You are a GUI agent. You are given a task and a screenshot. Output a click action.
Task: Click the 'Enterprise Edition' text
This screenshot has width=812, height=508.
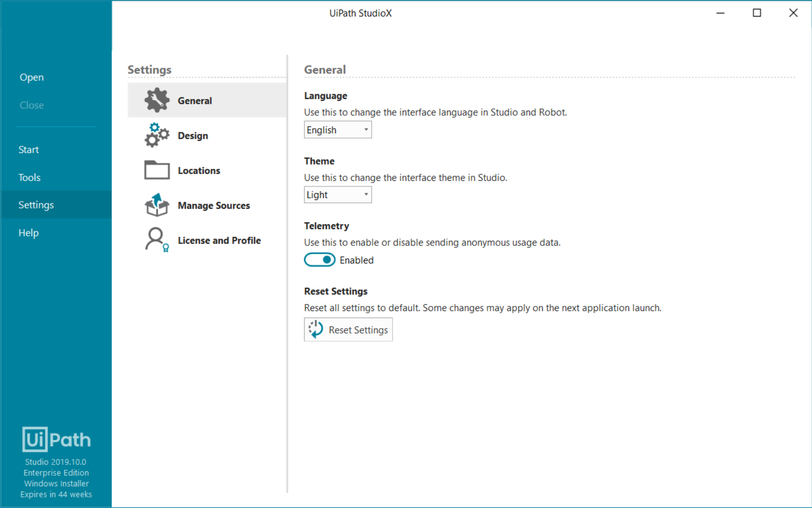pyautogui.click(x=56, y=473)
